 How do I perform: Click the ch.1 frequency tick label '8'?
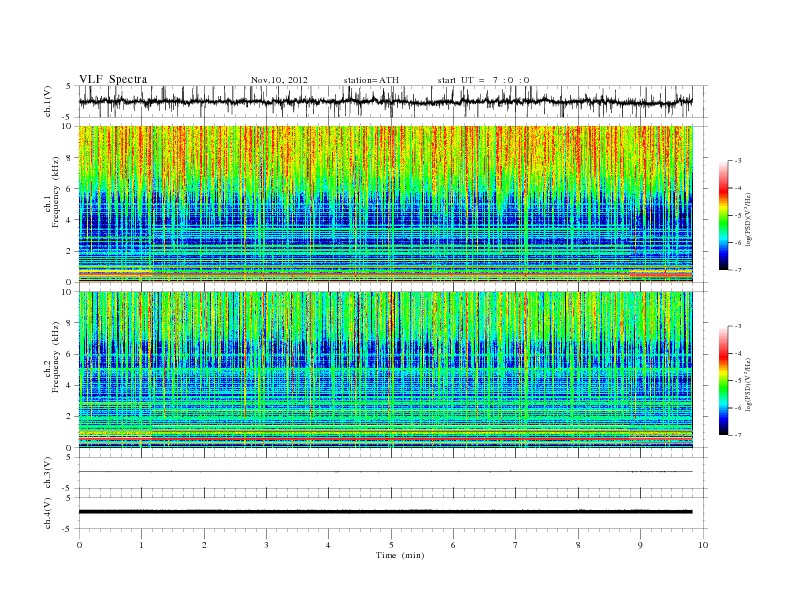pos(69,158)
